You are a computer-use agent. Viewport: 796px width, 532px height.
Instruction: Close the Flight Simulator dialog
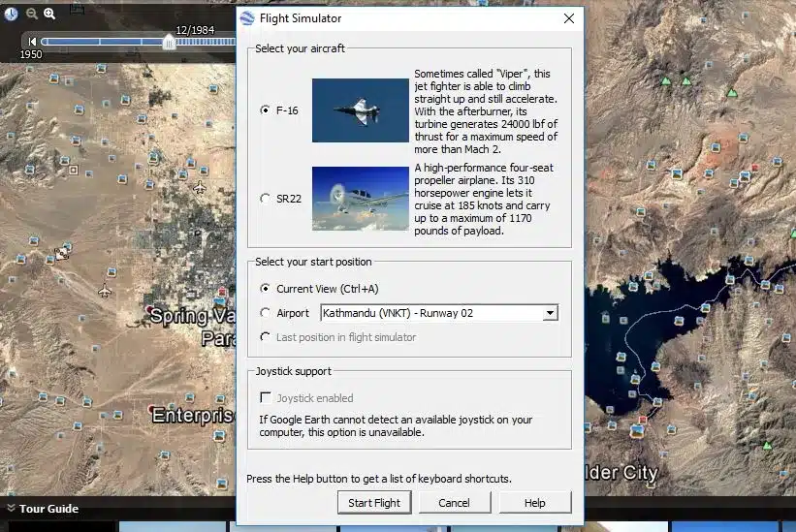(568, 18)
